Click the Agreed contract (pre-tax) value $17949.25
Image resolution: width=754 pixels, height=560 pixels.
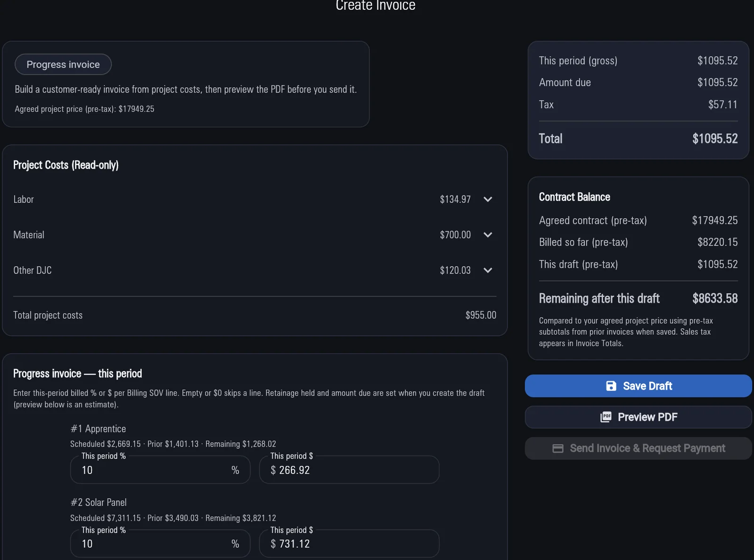(x=715, y=220)
